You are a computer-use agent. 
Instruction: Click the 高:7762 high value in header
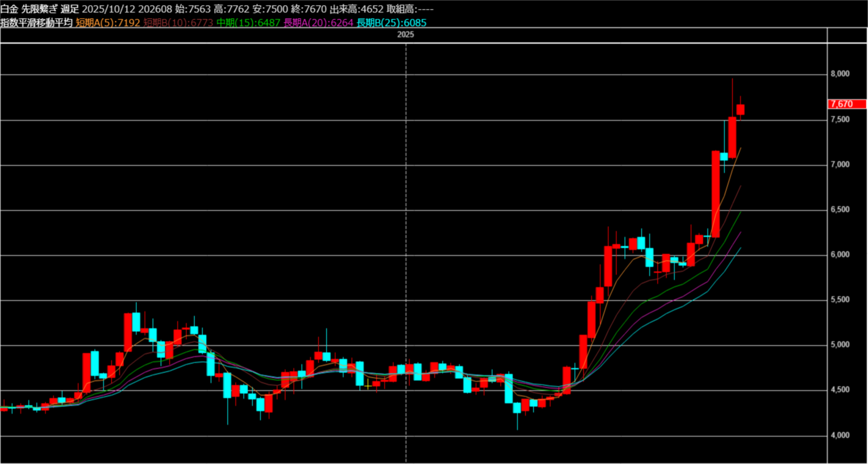point(231,9)
